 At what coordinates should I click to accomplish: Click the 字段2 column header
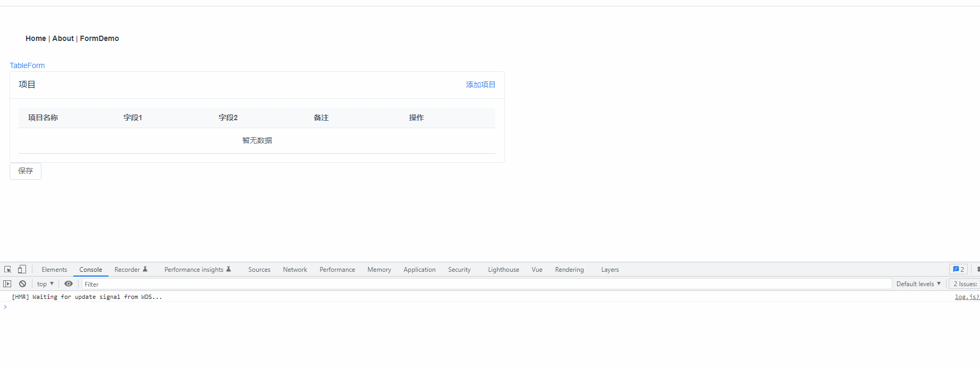point(228,118)
